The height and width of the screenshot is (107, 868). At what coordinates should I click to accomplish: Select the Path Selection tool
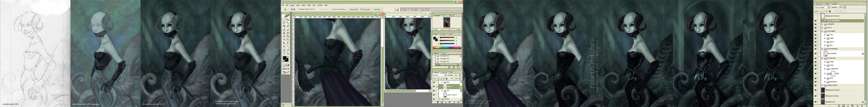coord(284,43)
